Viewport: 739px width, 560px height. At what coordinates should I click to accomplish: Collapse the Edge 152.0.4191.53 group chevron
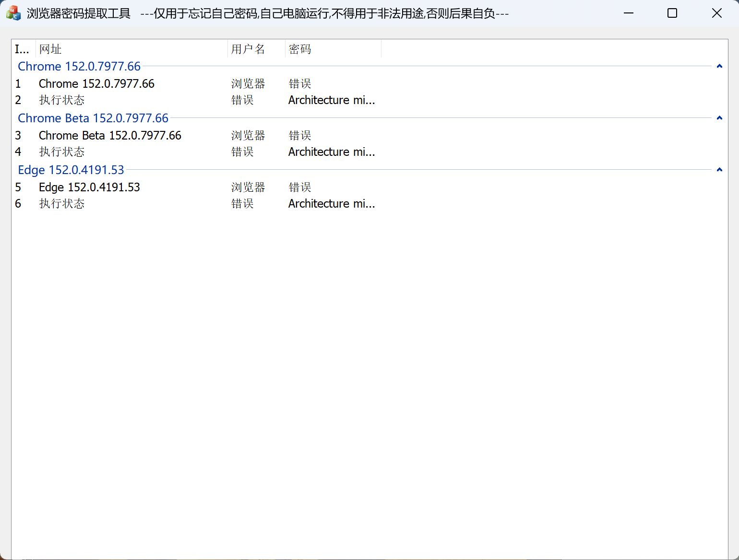(719, 170)
